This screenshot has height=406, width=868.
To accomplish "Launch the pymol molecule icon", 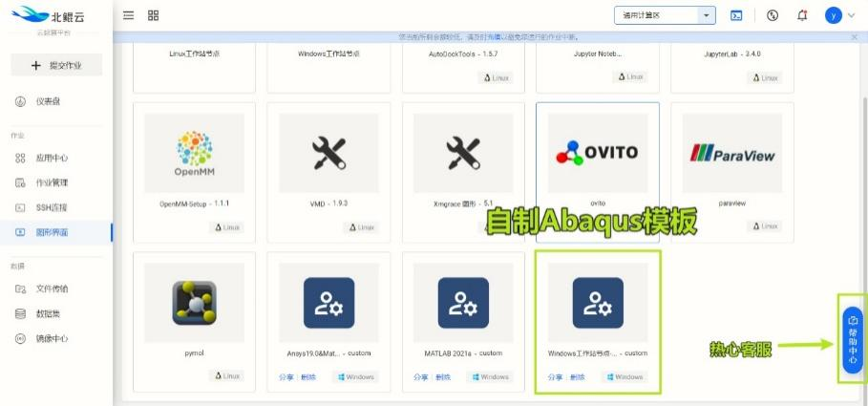I will [194, 303].
